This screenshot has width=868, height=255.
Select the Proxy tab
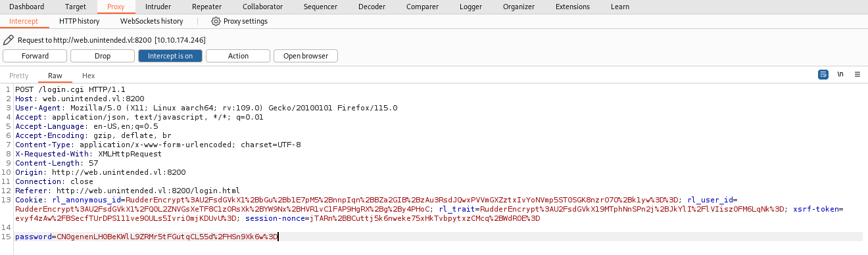[116, 7]
